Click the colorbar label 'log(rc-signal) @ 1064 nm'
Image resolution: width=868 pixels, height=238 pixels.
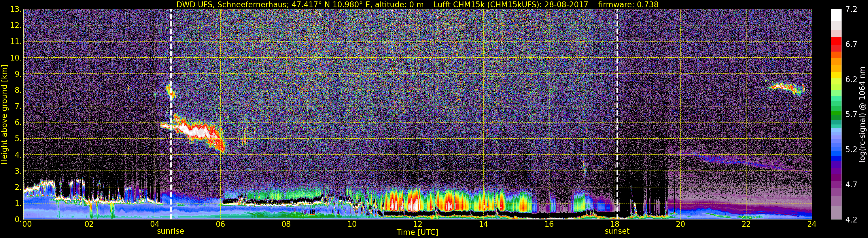point(863,115)
